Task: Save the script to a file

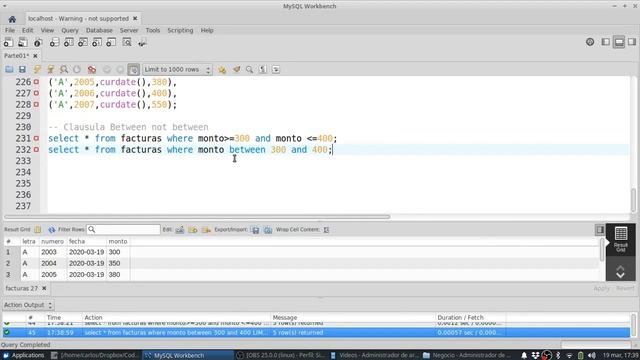Action: [22, 69]
